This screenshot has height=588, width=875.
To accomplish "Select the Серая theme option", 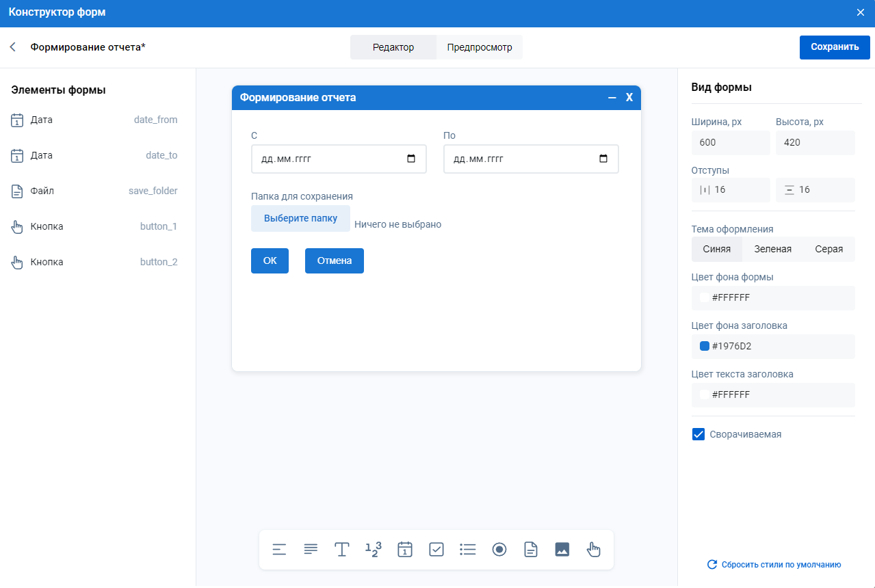I will coord(828,249).
